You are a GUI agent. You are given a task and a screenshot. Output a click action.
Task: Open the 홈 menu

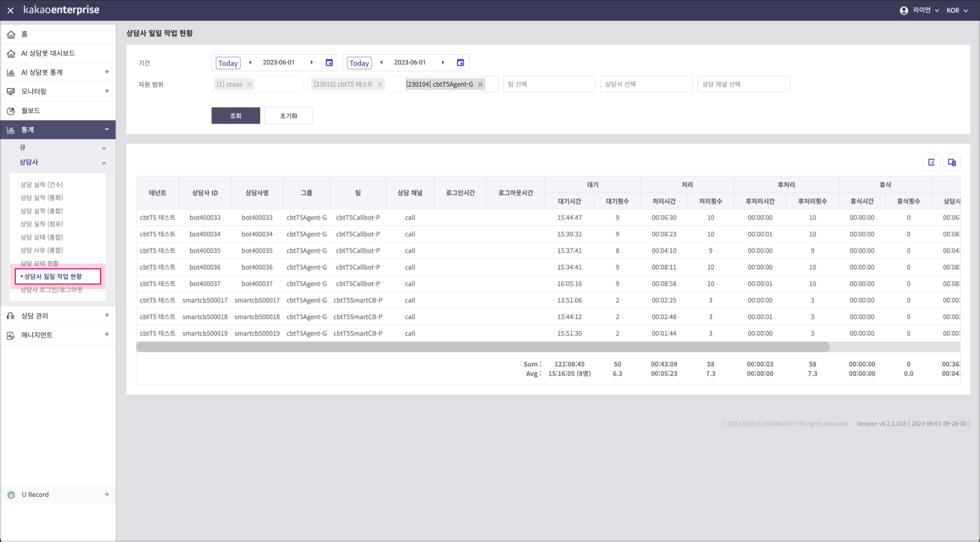click(x=24, y=34)
